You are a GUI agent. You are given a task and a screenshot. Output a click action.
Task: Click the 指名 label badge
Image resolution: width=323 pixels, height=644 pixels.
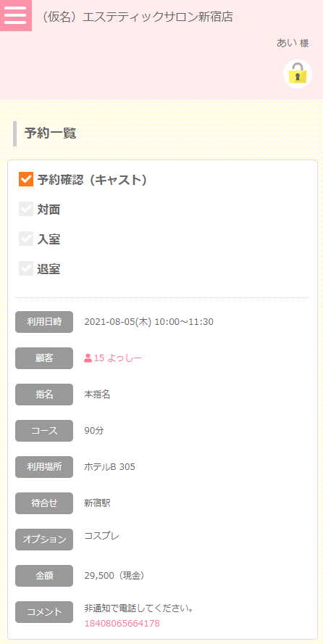click(44, 395)
